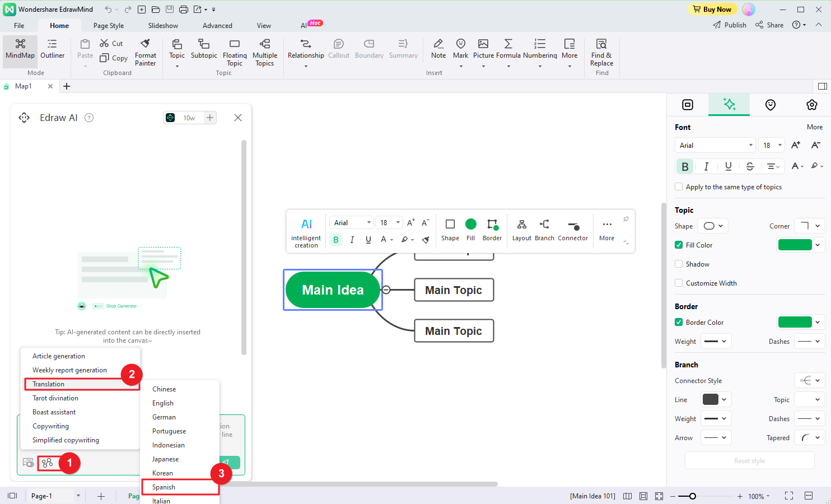Screen dimensions: 831x504
Task: Open Corner style dropdown
Action: coord(809,226)
